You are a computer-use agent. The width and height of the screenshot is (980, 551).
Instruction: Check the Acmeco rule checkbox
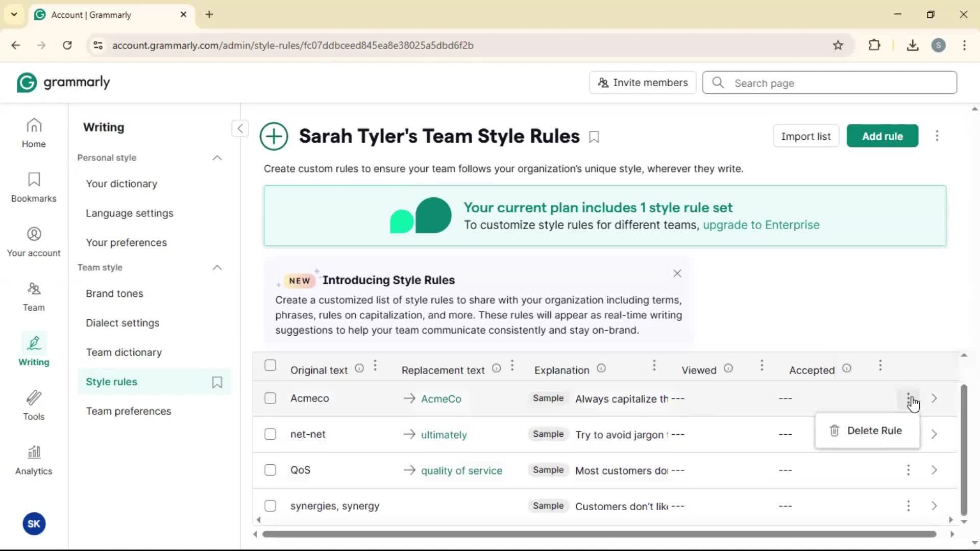point(271,398)
